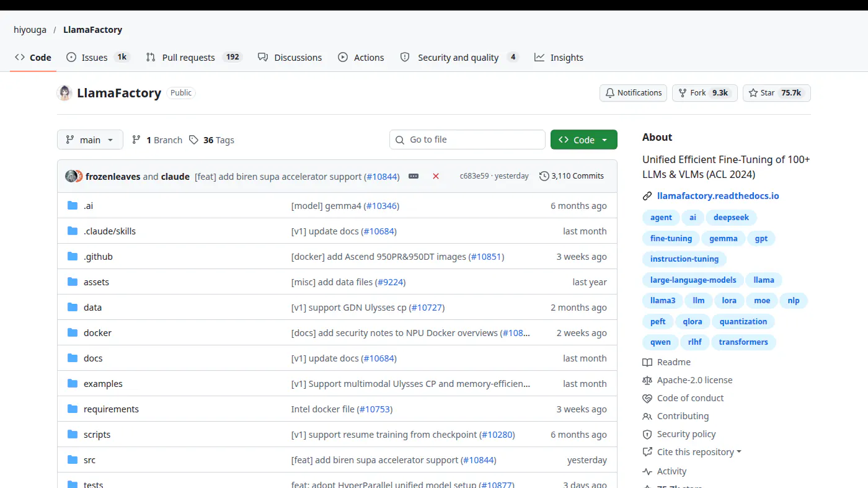Screen dimensions: 868x488
Task: Visit llamafactory.readthedocs.io link
Action: [x=718, y=196]
